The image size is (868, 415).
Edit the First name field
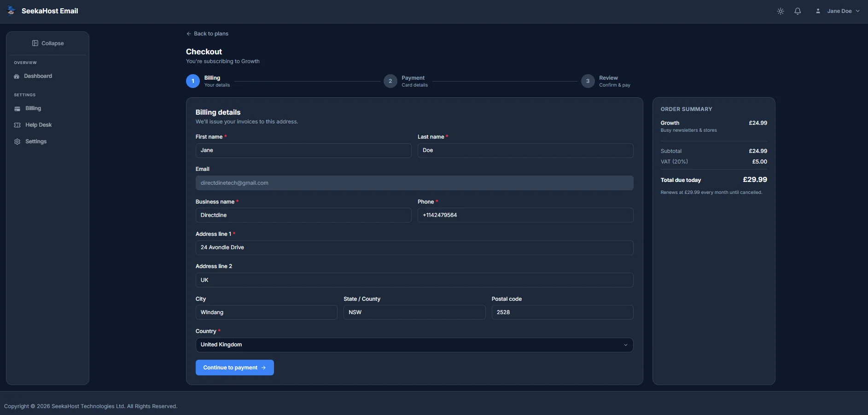tap(303, 151)
